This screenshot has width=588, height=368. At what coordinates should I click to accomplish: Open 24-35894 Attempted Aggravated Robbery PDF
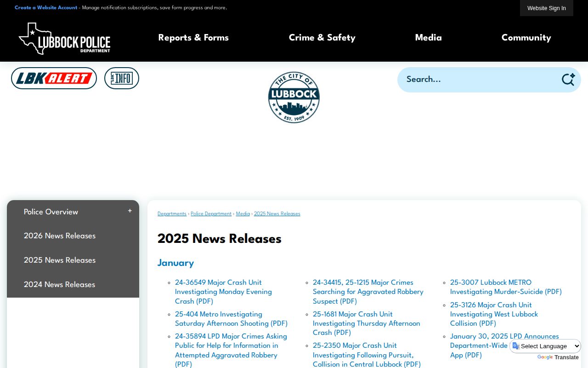click(231, 351)
